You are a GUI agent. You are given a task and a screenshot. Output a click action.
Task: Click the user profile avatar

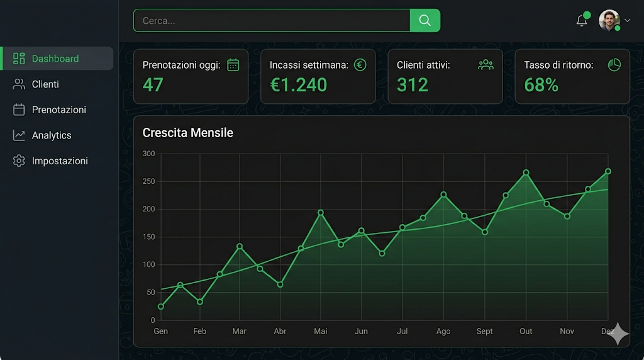(x=609, y=20)
